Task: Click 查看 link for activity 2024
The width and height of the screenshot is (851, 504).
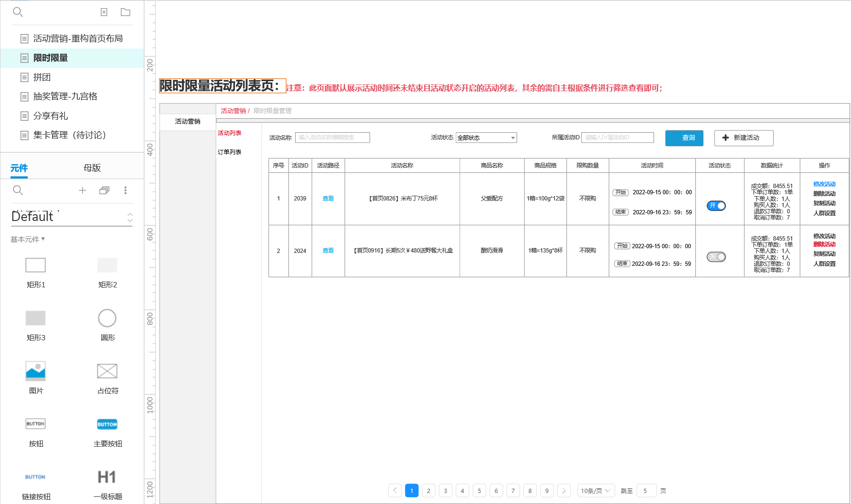Action: 328,251
